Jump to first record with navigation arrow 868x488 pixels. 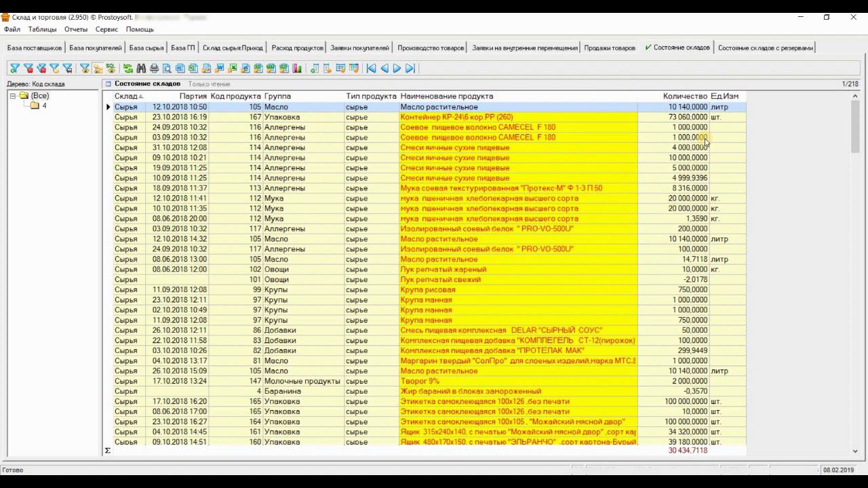pyautogui.click(x=371, y=68)
